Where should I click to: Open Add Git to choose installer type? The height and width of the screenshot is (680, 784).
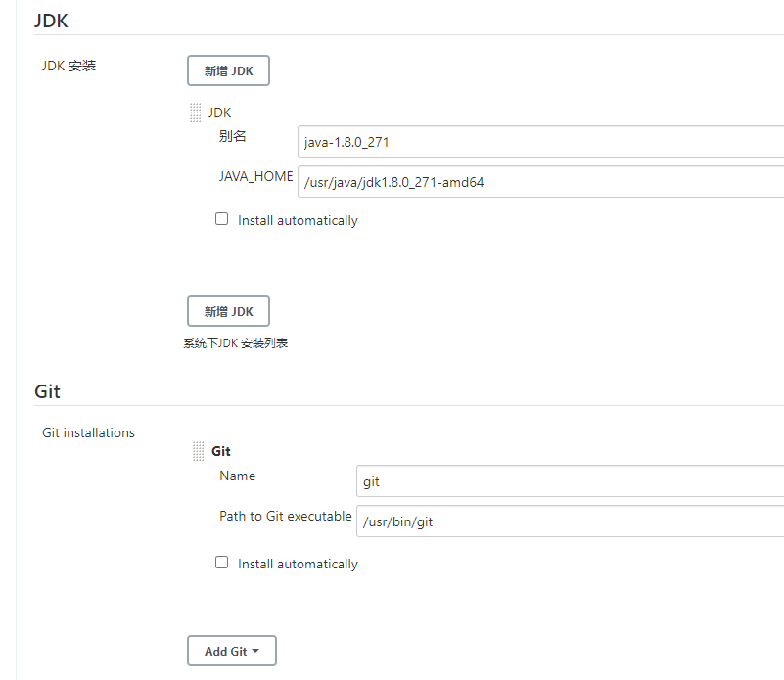click(232, 651)
